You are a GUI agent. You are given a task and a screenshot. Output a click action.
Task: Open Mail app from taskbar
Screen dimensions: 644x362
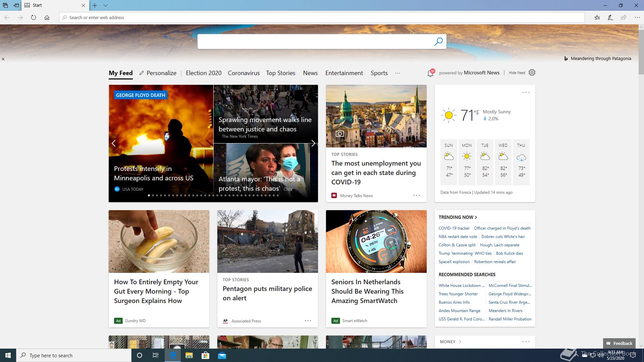(222, 355)
